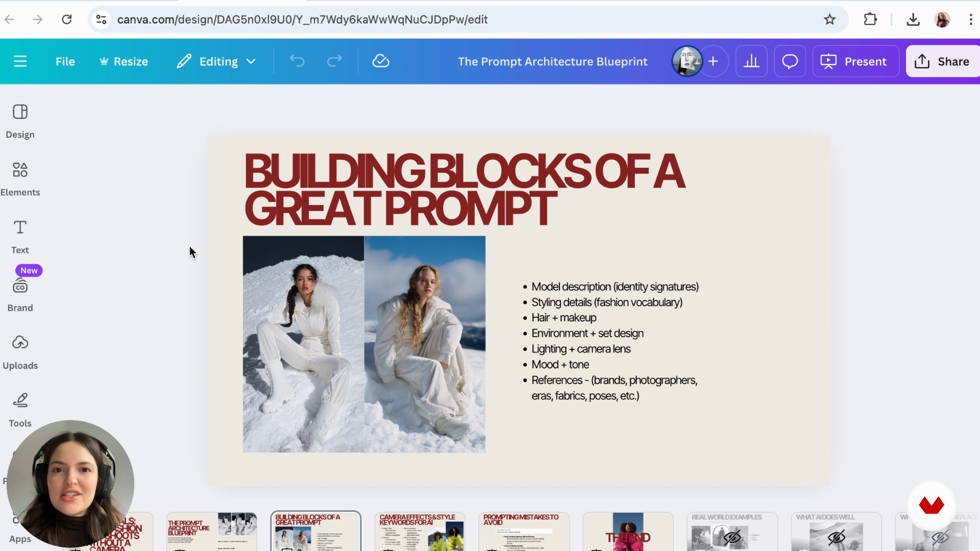Viewport: 980px width, 551px height.
Task: Open the Brand kit panel
Action: click(20, 295)
